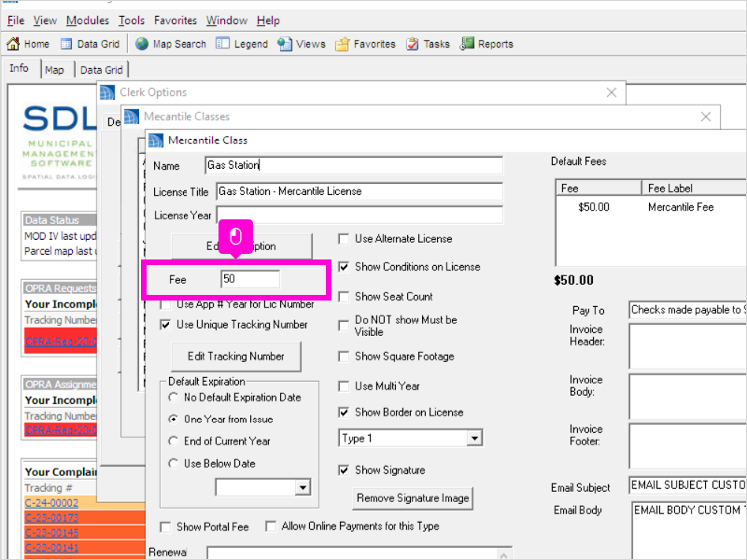Click the License Year input field
Screen dimensions: 747x560
coord(359,215)
